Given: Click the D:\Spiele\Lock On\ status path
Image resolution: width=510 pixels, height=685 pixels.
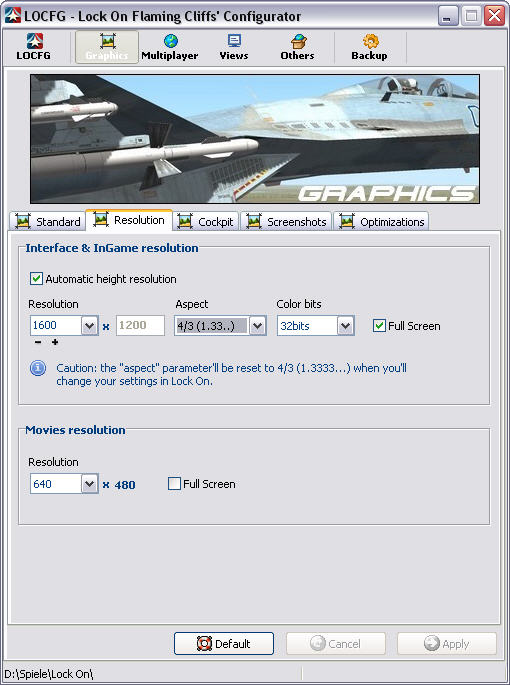Looking at the screenshot, I should (49, 674).
